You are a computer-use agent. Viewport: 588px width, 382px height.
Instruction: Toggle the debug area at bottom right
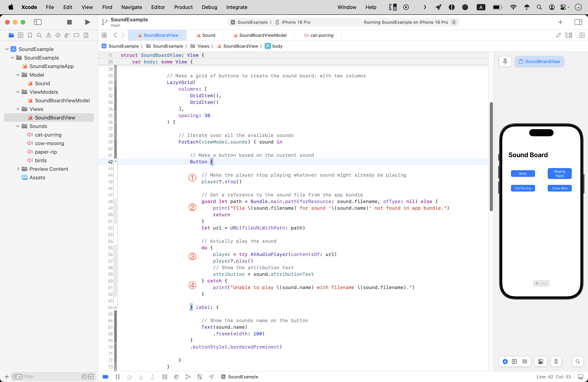coord(581,377)
